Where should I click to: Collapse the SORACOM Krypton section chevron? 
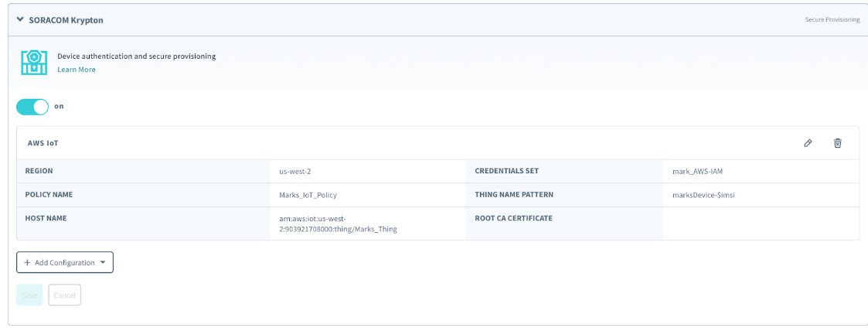20,19
